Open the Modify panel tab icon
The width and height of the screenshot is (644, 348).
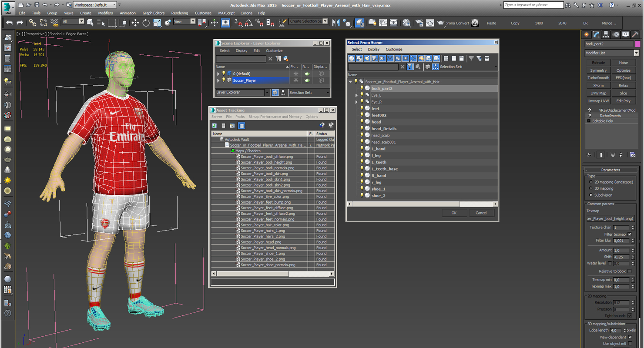596,34
